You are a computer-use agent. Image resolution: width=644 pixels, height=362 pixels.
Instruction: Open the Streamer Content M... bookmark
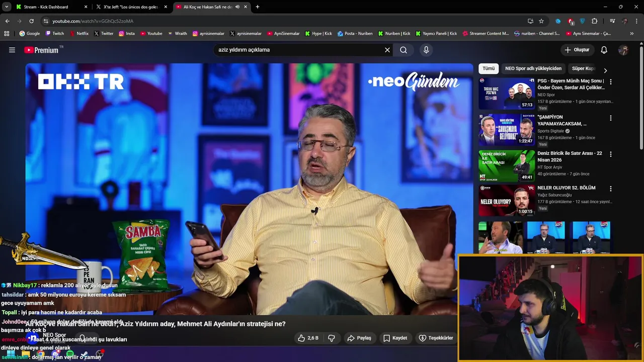[x=485, y=34]
